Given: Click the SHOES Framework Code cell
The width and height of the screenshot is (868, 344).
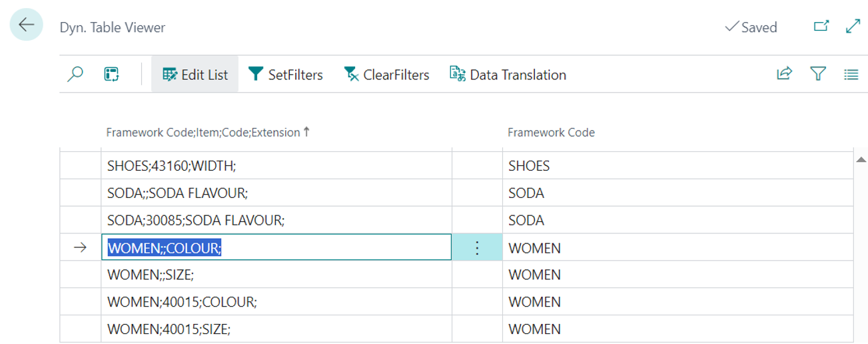Looking at the screenshot, I should [530, 165].
